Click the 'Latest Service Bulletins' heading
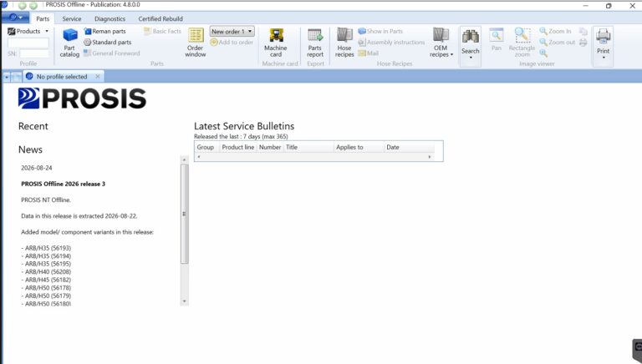Image resolution: width=642 pixels, height=364 pixels. [244, 126]
